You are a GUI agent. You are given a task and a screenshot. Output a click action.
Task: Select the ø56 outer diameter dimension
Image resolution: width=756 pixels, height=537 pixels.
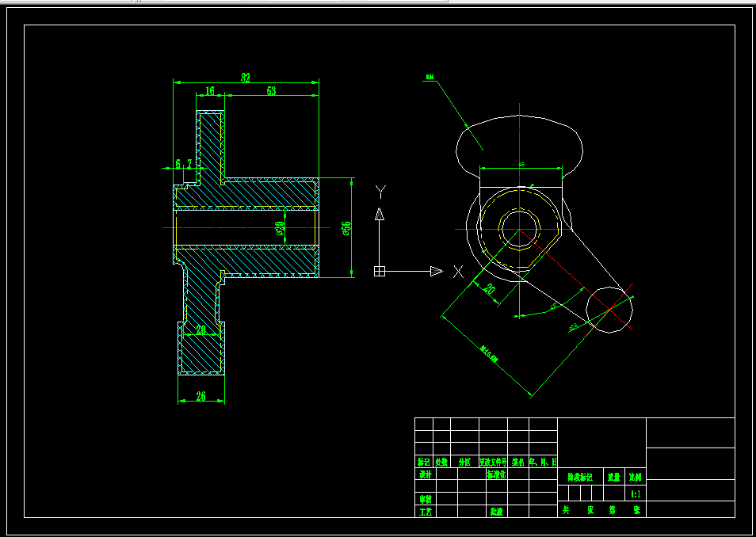point(346,227)
